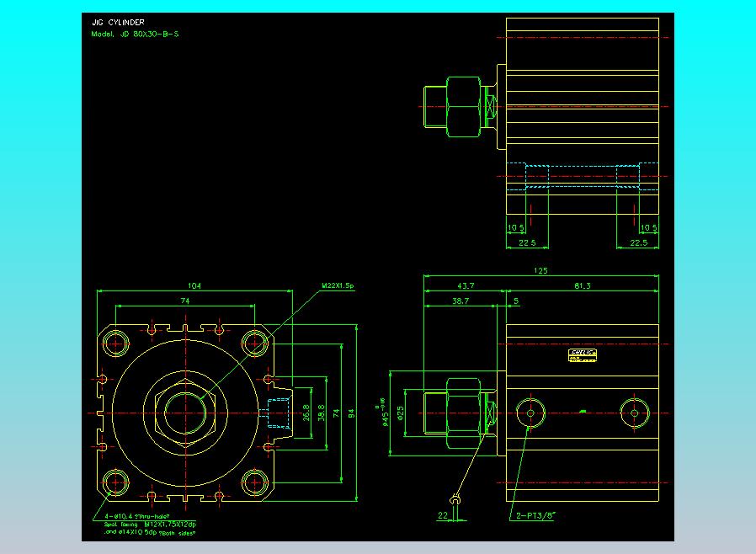
Task: Select the "125" overall length dimension
Action: point(540,270)
